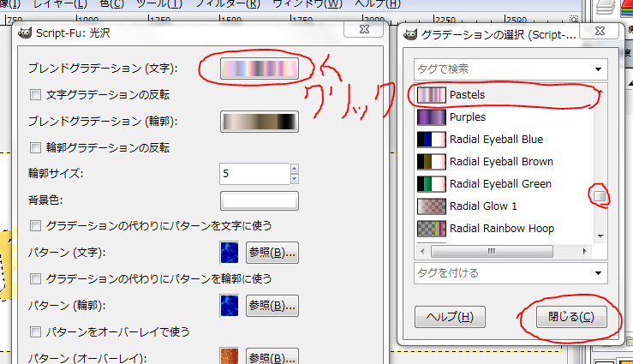Screen dimensions: 633x364
Task: Click gradient list scroll up arrow
Action: [600, 92]
